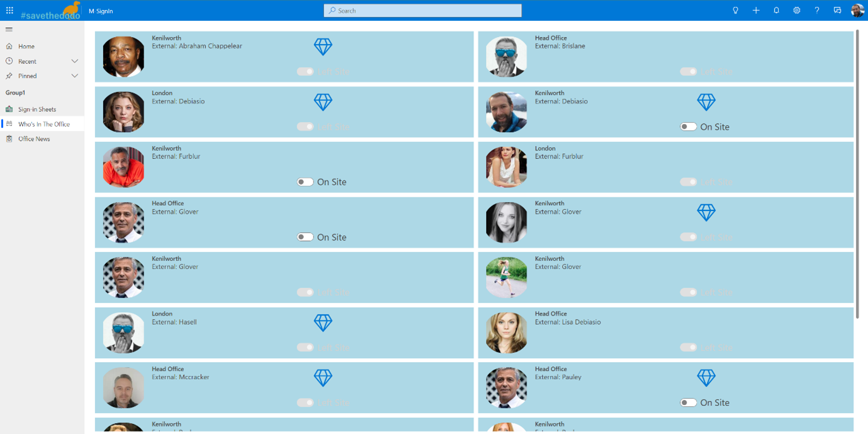
Task: Toggle the On Site switch for Kenilworth Furblur
Action: (x=305, y=182)
